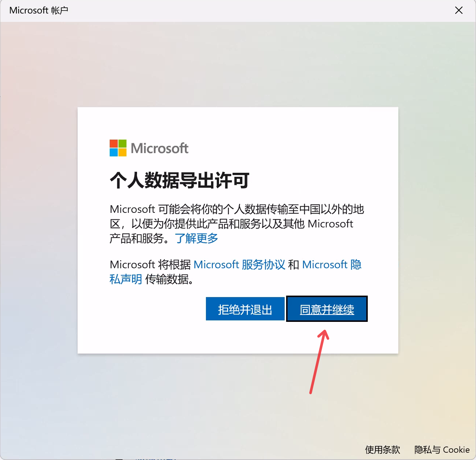This screenshot has width=476, height=460.
Task: Open the 了解更多 link
Action: 196,238
